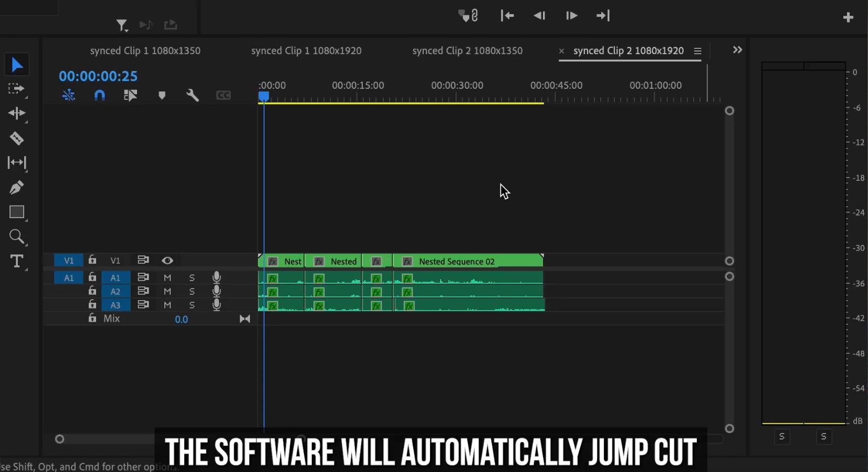Select the Razor tool
The image size is (868, 472).
tap(16, 138)
